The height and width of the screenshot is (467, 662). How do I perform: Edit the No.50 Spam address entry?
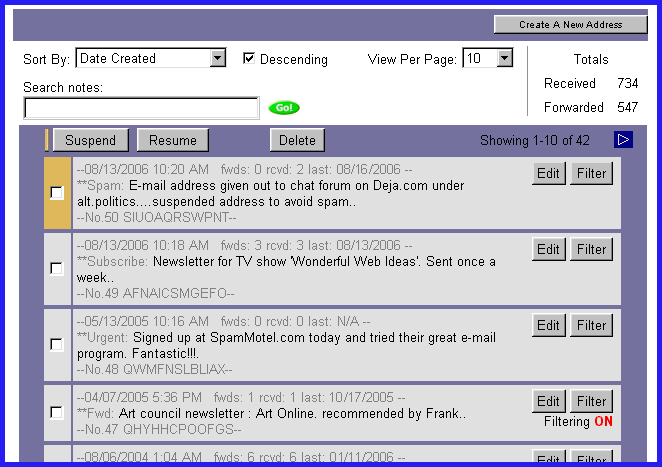548,174
